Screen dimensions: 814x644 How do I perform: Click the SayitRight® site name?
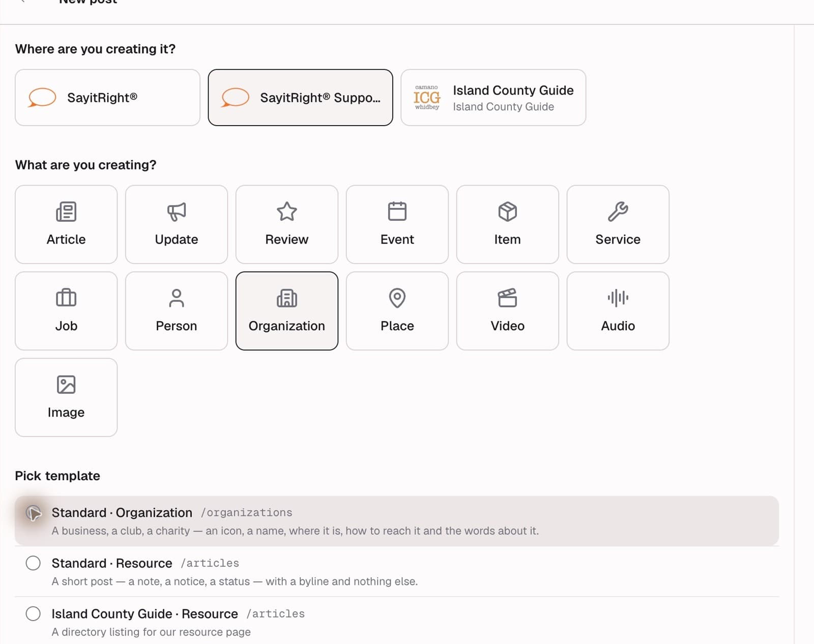[102, 98]
